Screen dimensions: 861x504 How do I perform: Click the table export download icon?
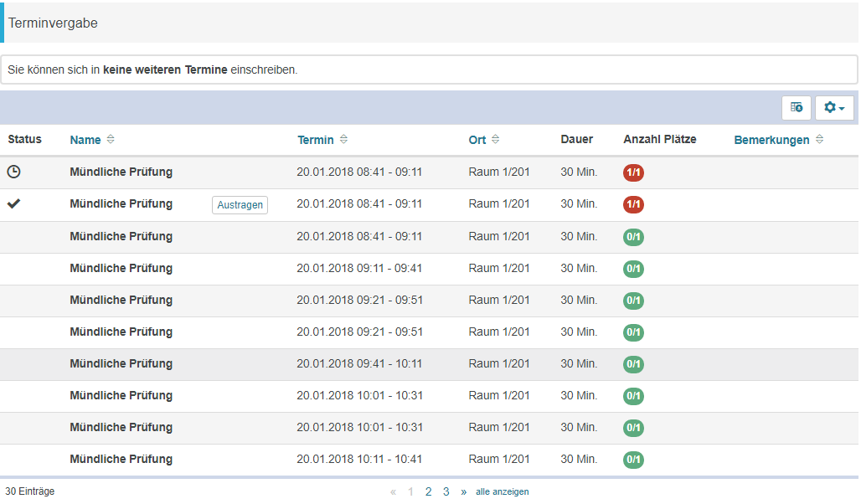(x=796, y=107)
